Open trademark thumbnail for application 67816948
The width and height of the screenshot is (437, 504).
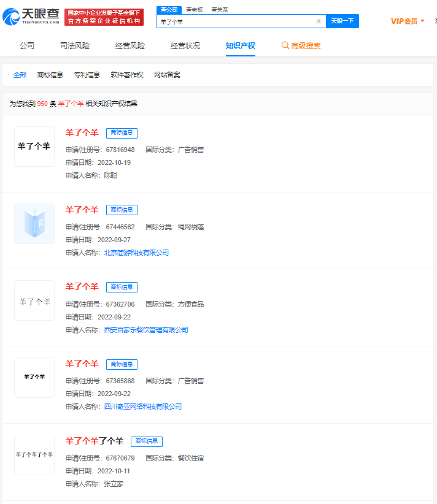34,147
